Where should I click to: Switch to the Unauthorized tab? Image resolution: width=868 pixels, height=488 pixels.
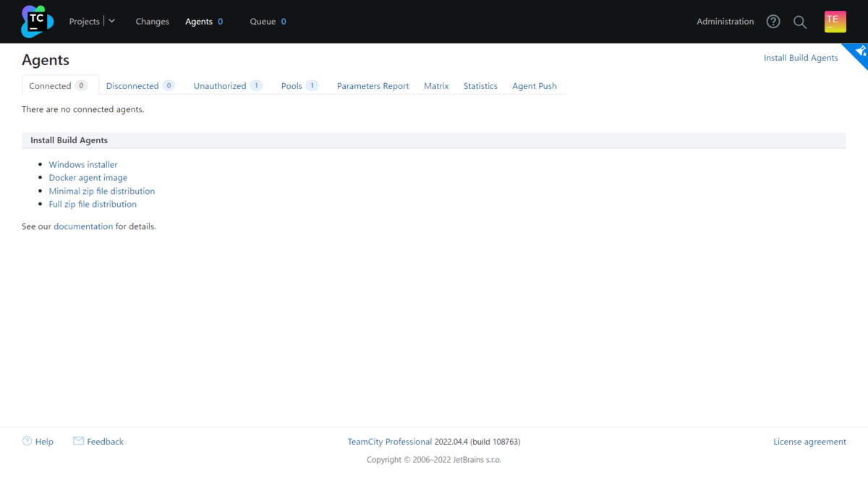click(x=220, y=86)
